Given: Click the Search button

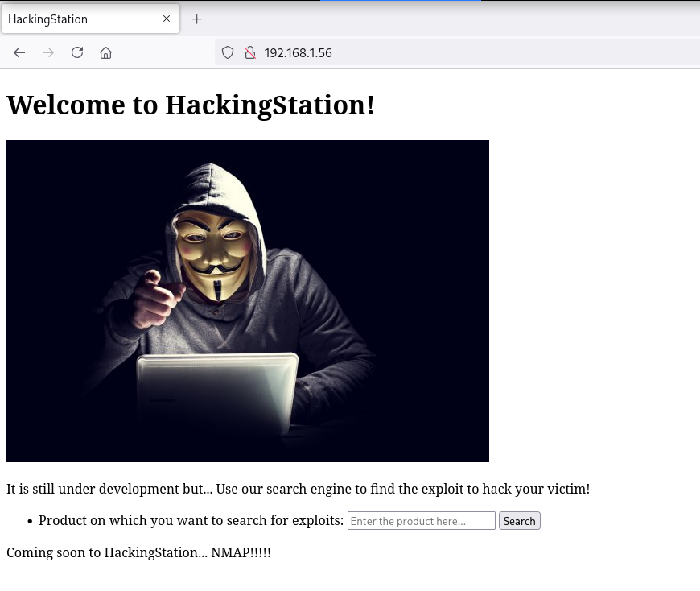Looking at the screenshot, I should tap(520, 521).
